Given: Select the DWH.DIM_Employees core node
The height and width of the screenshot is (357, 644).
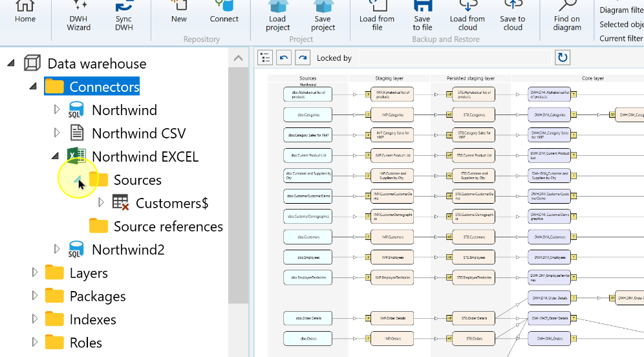Looking at the screenshot, I should (x=549, y=257).
